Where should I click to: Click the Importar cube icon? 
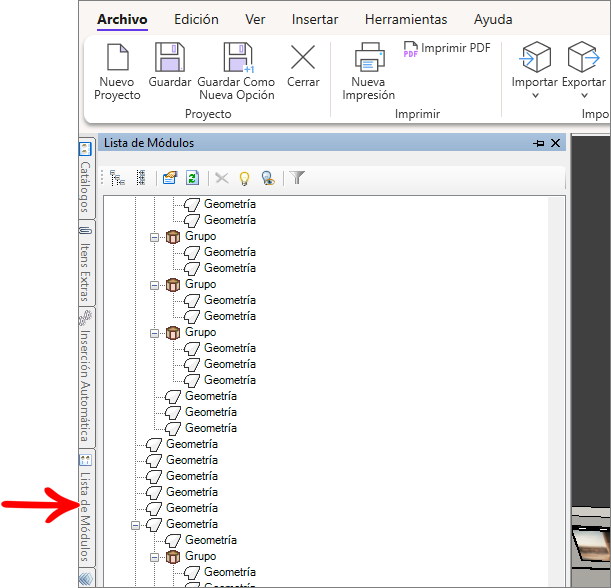click(535, 57)
